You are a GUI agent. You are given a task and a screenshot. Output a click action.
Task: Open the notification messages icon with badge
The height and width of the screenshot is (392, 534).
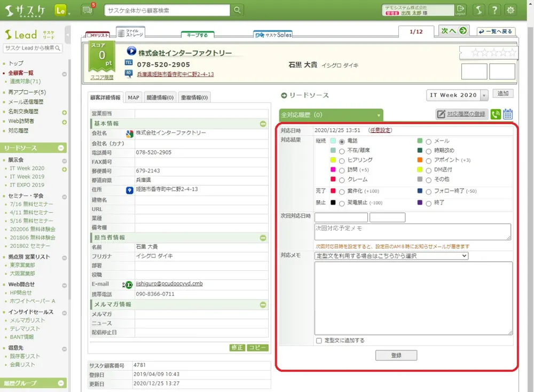click(x=87, y=10)
